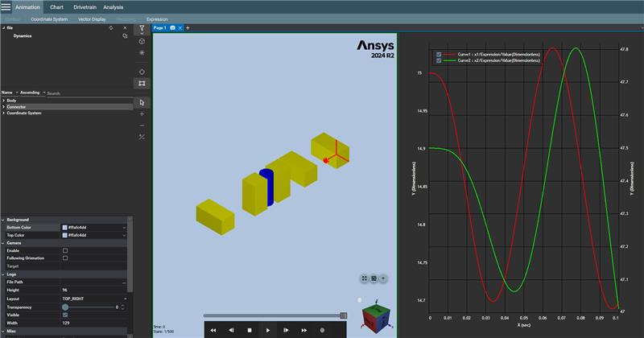Expand the Body tree node

[x=3, y=101]
